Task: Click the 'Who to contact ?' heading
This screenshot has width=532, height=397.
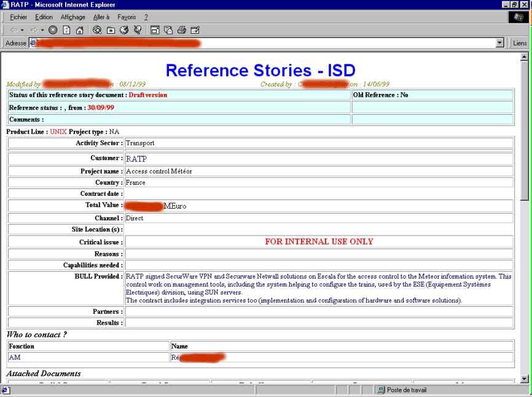Action: point(37,334)
